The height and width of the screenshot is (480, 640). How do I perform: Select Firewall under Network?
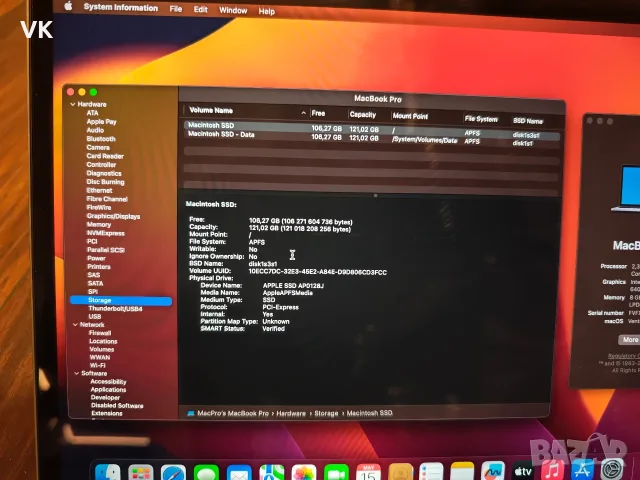tap(100, 333)
